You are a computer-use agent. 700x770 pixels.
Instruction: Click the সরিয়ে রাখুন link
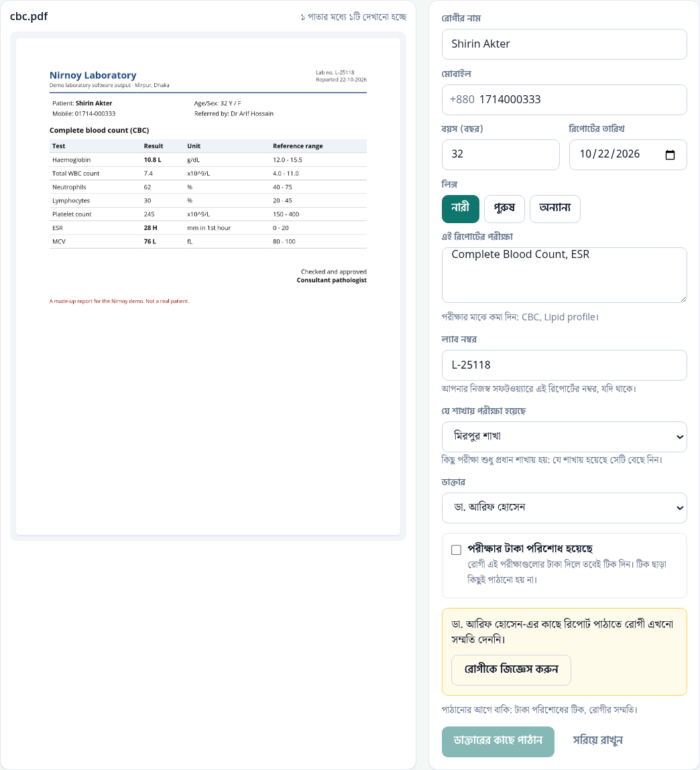pyautogui.click(x=597, y=741)
